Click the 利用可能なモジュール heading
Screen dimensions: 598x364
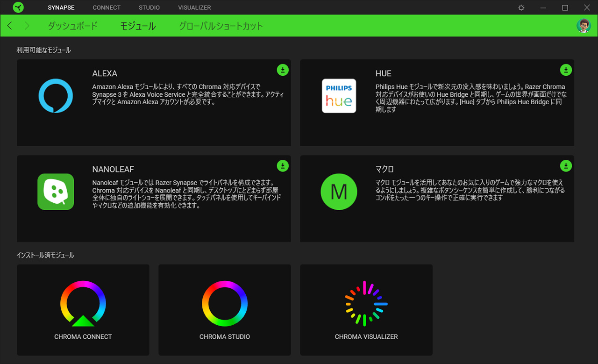44,50
